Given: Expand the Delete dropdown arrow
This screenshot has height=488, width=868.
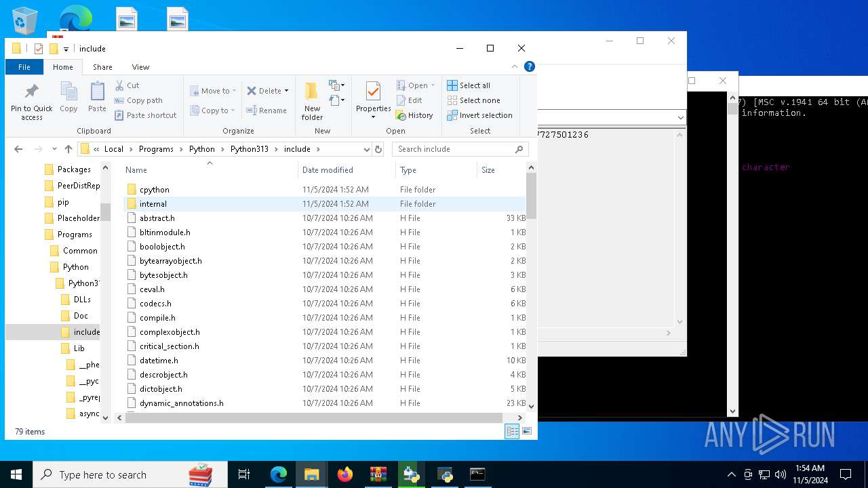Looking at the screenshot, I should pyautogui.click(x=286, y=91).
